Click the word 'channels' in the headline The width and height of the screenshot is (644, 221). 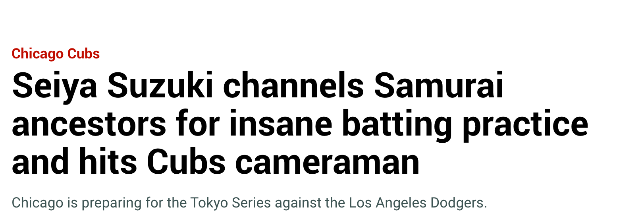(x=293, y=86)
